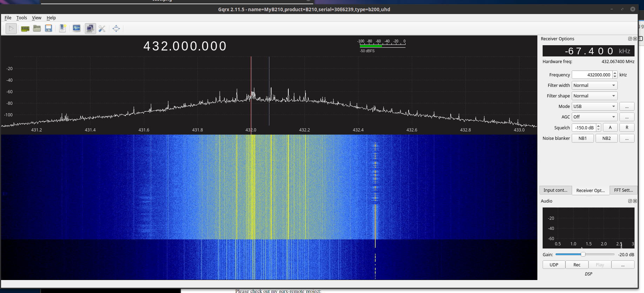Switch to the FFT Settings tab
Viewport: 644px width, 293px height.
coord(623,190)
